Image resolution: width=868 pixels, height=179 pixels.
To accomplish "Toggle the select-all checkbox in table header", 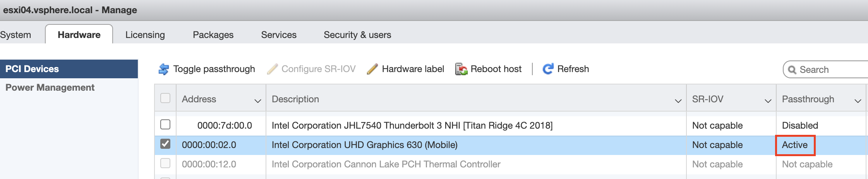I will tap(165, 98).
